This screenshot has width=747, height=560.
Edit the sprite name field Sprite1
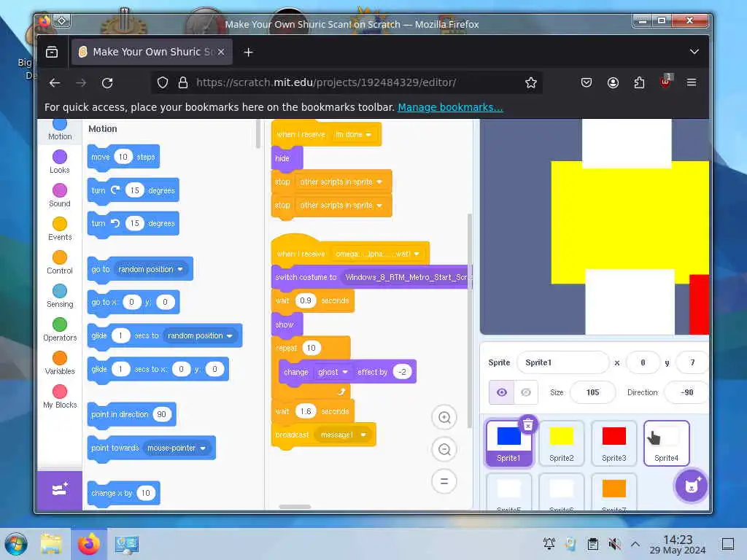[562, 363]
